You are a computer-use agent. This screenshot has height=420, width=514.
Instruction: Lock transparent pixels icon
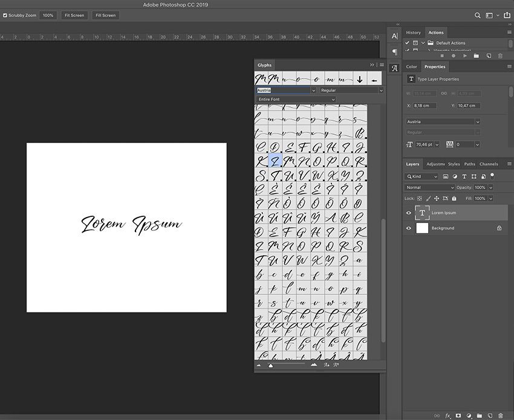pyautogui.click(x=420, y=198)
